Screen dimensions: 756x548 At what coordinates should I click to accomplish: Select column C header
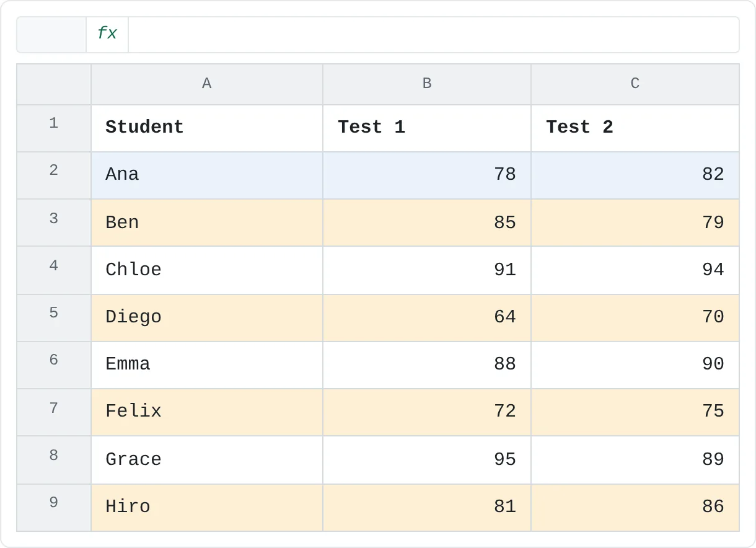pyautogui.click(x=635, y=84)
